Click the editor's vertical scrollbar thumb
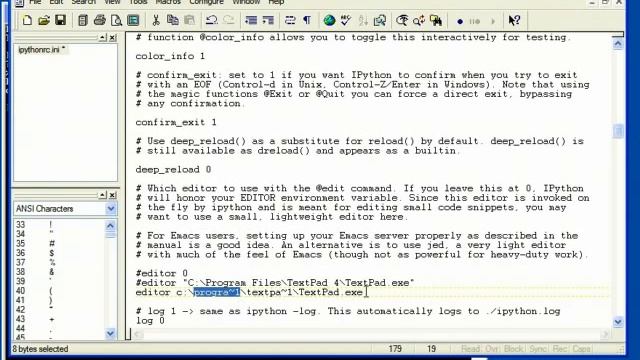 [x=618, y=131]
